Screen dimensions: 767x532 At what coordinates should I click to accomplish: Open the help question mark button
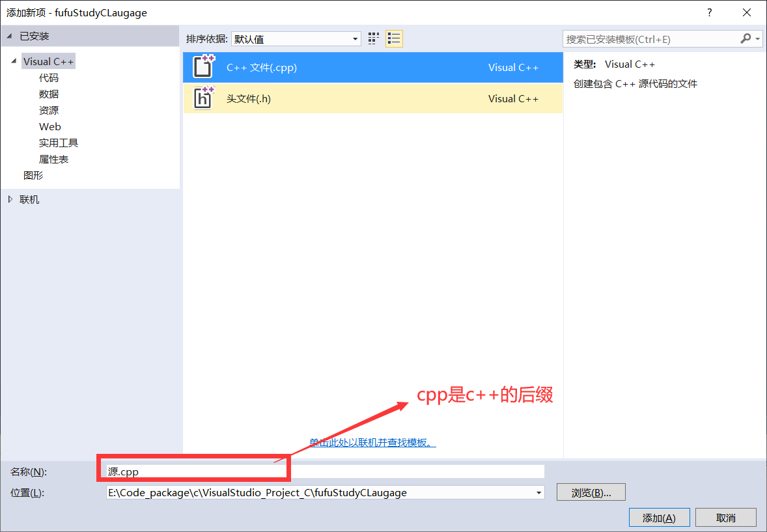click(x=709, y=13)
